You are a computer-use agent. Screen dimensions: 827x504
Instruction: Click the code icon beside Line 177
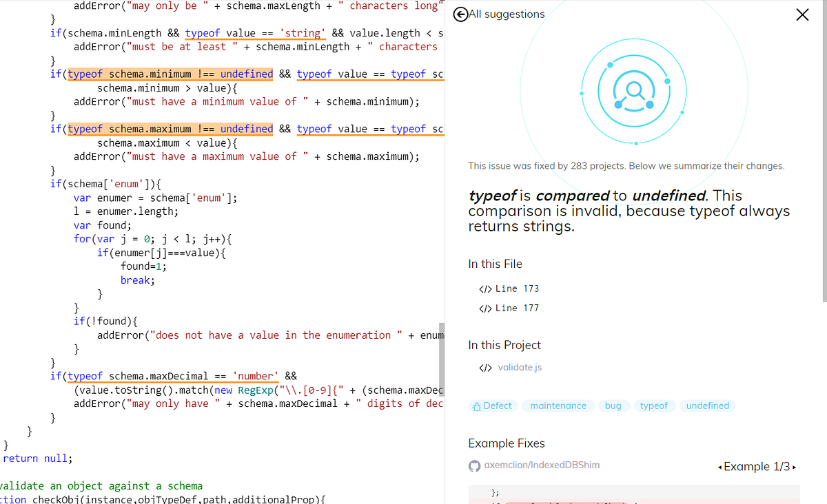click(x=484, y=308)
